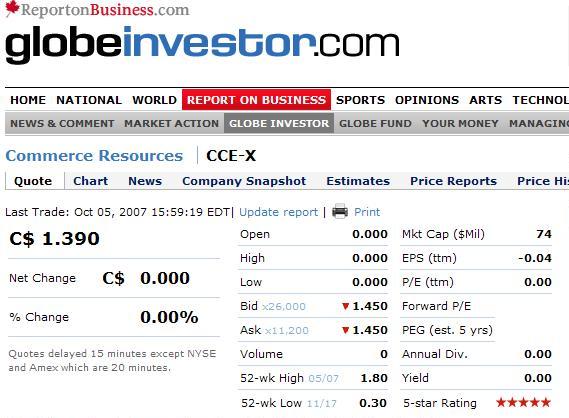Click the Update report link
Image resolution: width=569 pixels, height=418 pixels.
click(x=278, y=212)
